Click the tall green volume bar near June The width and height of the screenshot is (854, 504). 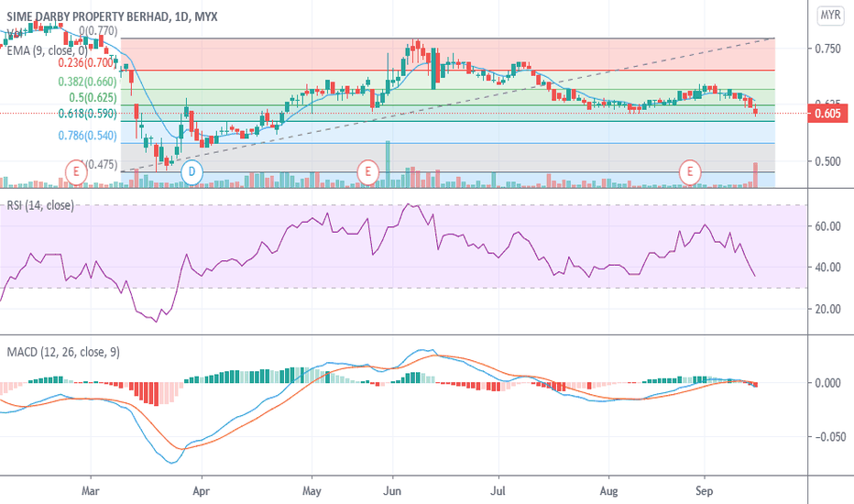[388, 164]
